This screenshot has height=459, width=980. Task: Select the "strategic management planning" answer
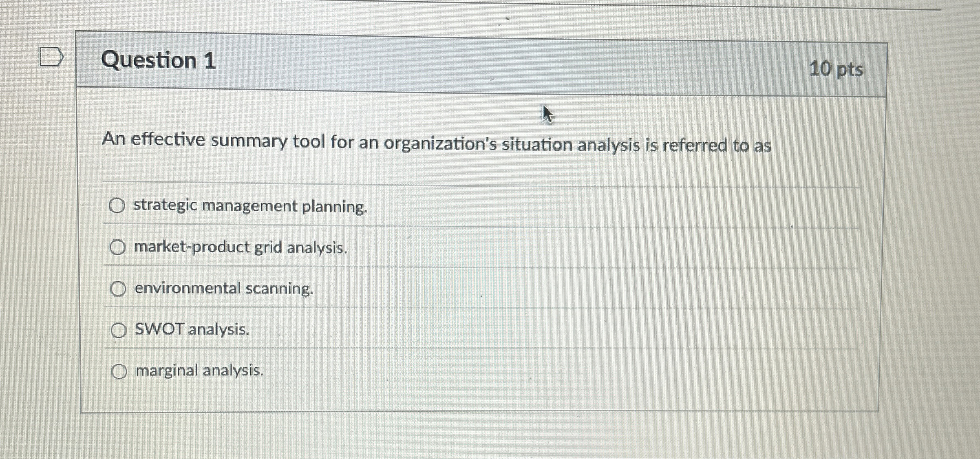pos(117,206)
